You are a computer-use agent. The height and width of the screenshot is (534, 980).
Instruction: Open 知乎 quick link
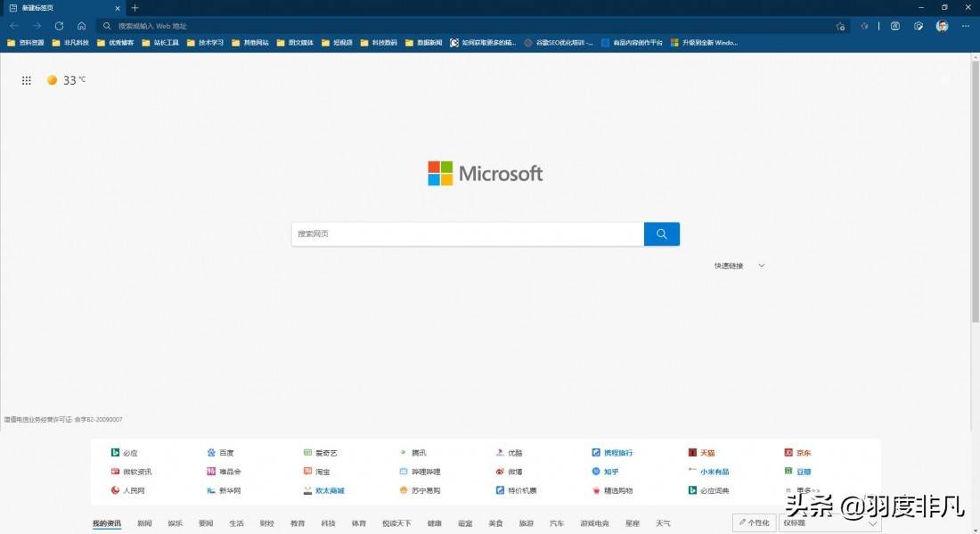pyautogui.click(x=605, y=472)
